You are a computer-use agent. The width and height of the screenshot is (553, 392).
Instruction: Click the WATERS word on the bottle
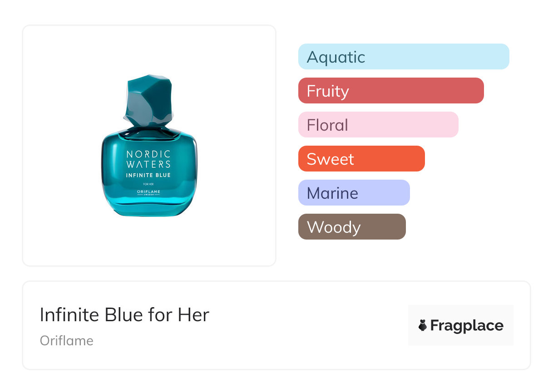tap(148, 164)
